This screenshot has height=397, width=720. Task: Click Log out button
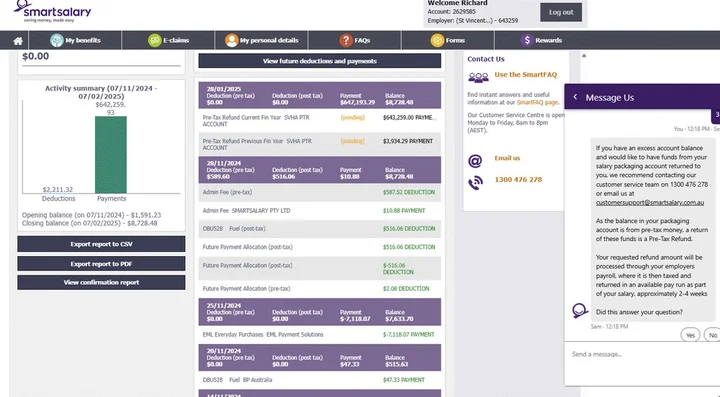click(x=561, y=12)
